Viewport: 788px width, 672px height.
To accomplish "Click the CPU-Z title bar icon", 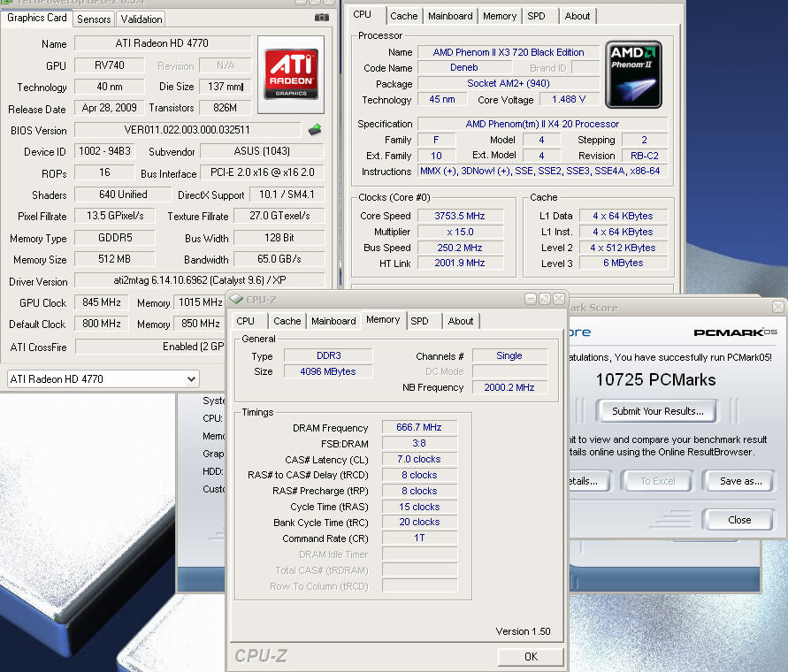I will (236, 300).
